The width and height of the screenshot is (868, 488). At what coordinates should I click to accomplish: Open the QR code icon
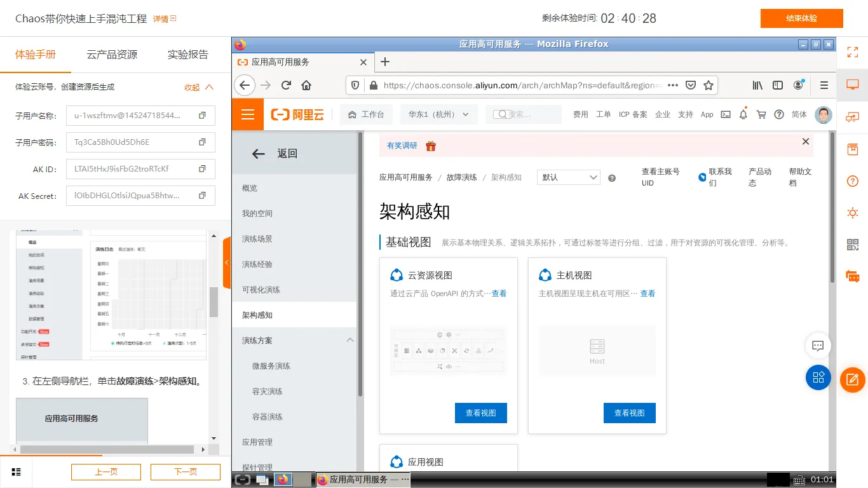click(853, 245)
